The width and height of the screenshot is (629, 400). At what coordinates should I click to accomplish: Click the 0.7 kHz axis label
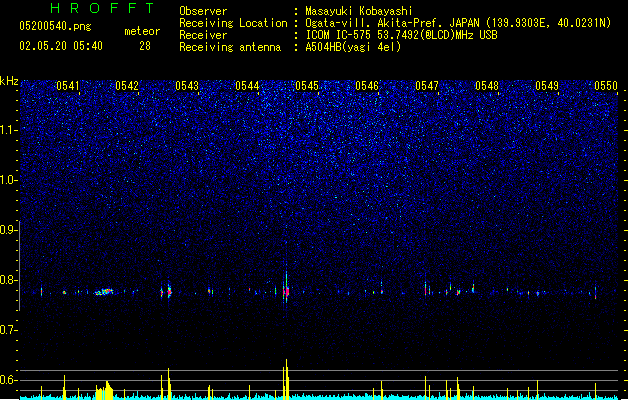(x=8, y=330)
